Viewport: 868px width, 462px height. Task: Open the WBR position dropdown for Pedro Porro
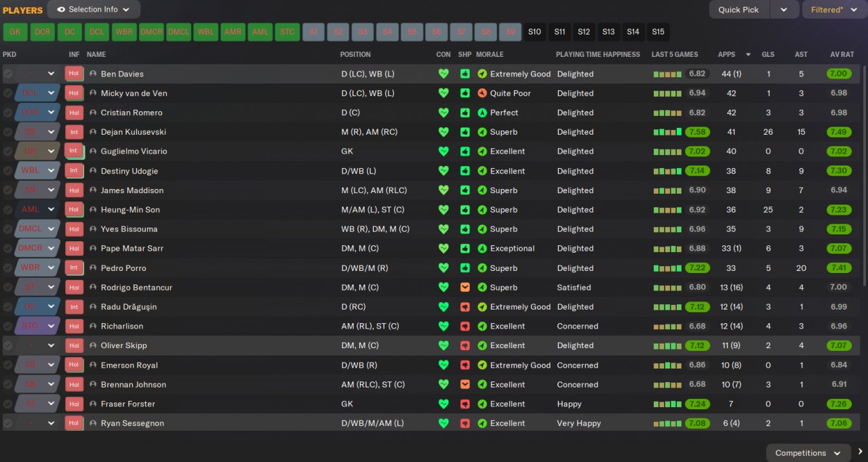click(51, 268)
